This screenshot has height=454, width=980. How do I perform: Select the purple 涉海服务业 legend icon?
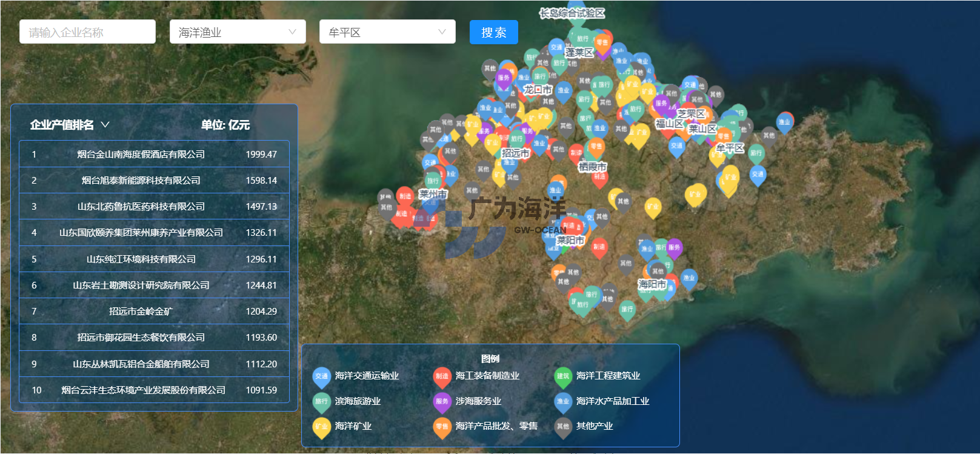442,401
